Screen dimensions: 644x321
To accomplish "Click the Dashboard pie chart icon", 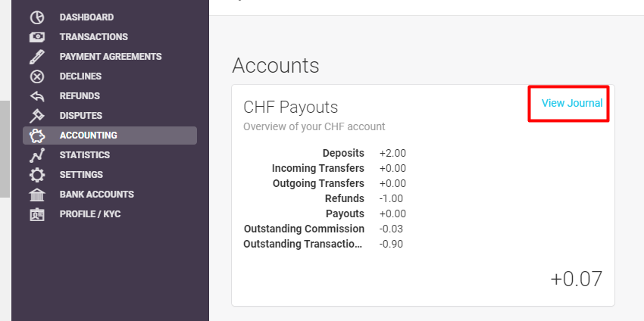I will pos(37,17).
